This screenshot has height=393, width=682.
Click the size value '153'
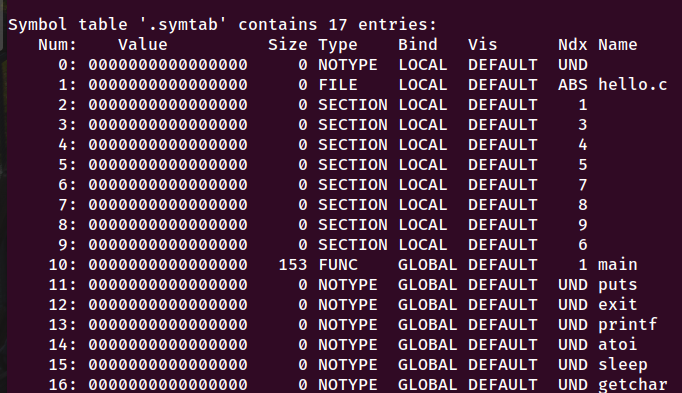point(293,265)
